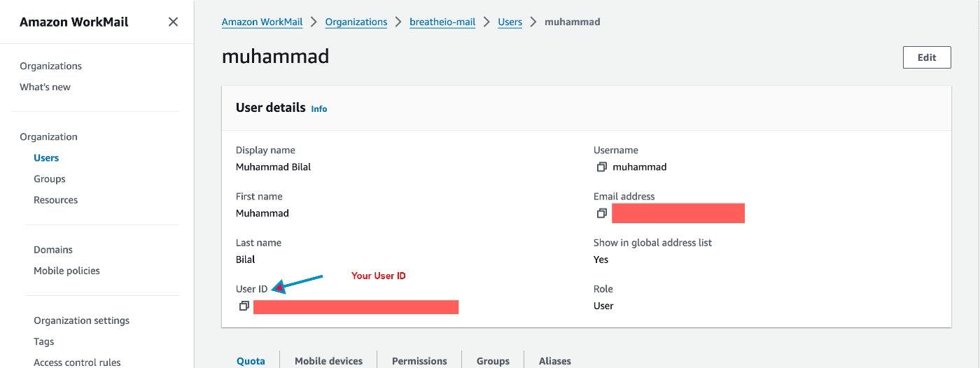Switch to the Mobile devices tab
This screenshot has width=980, height=368.
click(x=328, y=361)
